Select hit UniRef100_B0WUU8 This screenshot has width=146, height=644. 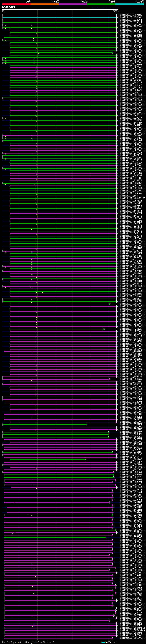(x=131, y=48)
